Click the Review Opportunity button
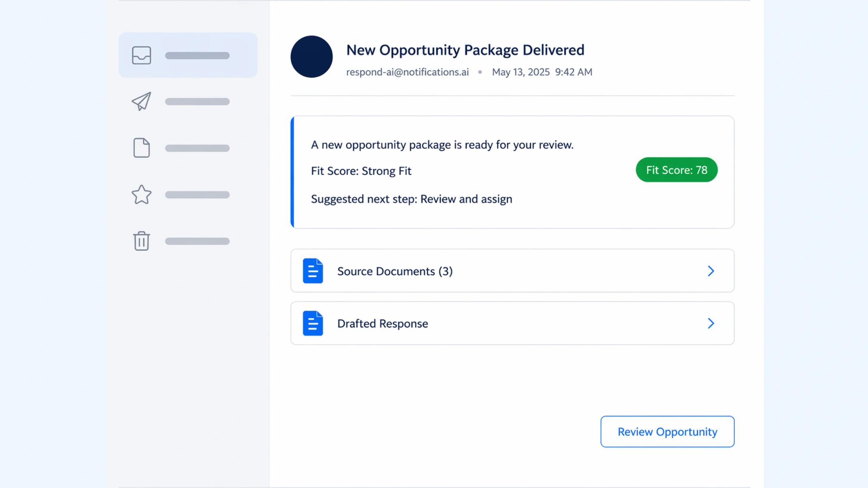This screenshot has height=488, width=868. [667, 432]
